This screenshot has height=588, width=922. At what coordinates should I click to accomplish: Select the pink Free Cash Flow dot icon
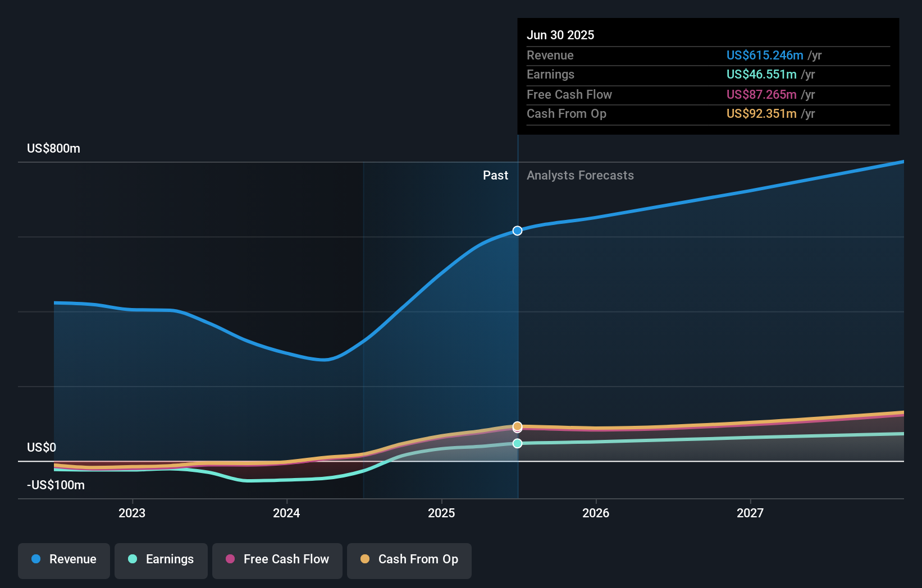(230, 559)
